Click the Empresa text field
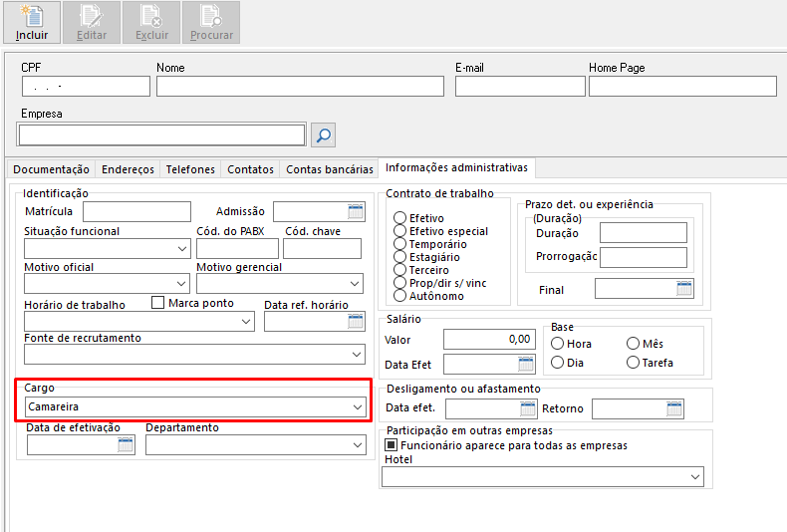Image resolution: width=787 pixels, height=532 pixels. 161,135
